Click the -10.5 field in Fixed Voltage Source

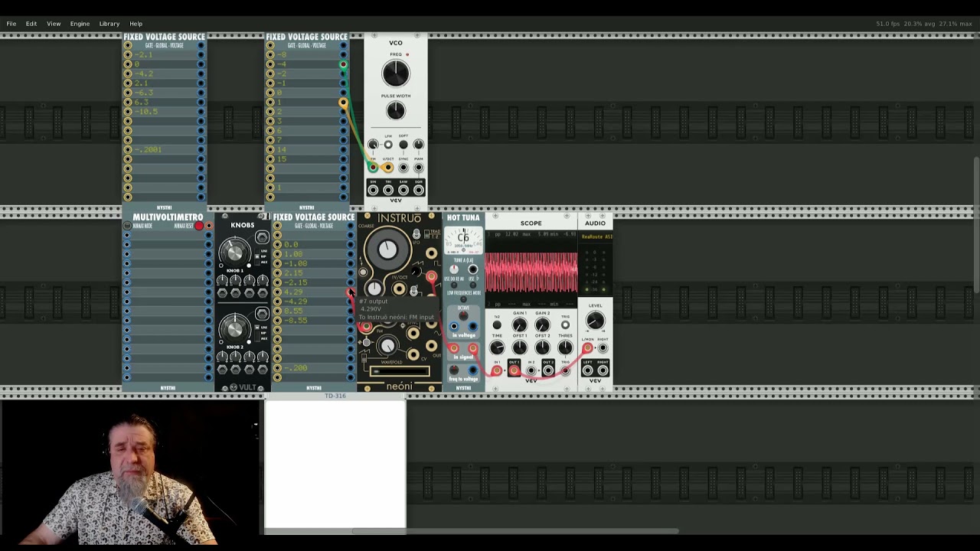[x=164, y=111]
